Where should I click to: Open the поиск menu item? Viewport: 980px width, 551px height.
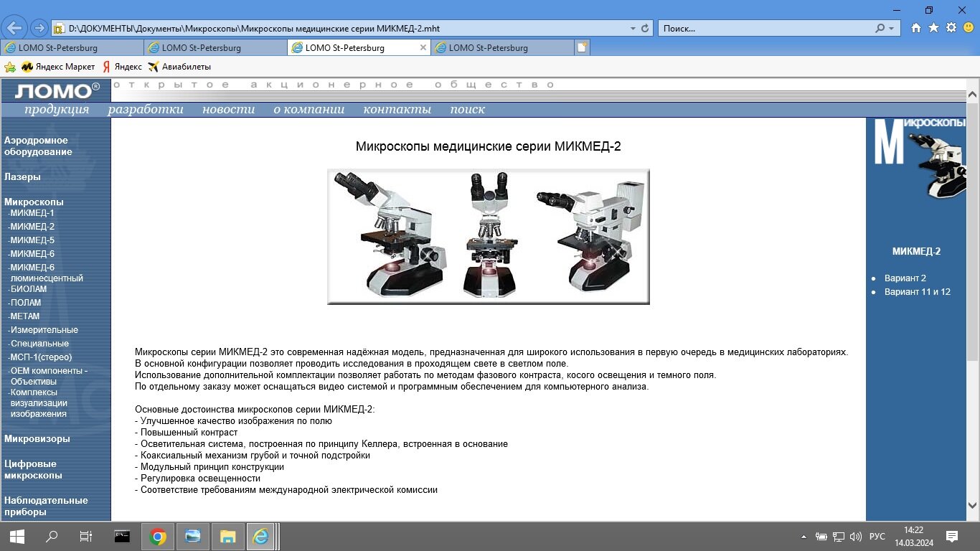tap(468, 110)
